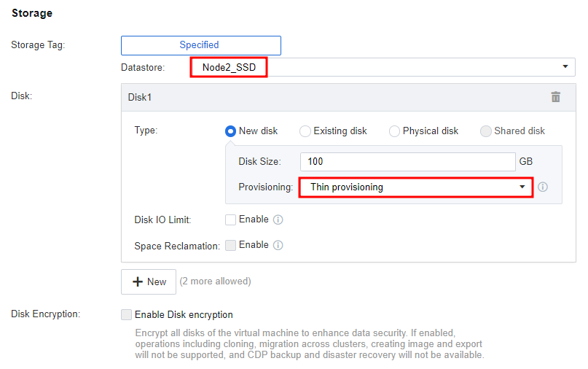Tick the Enable Disk encryption checkbox
The width and height of the screenshot is (588, 369).
(x=126, y=314)
